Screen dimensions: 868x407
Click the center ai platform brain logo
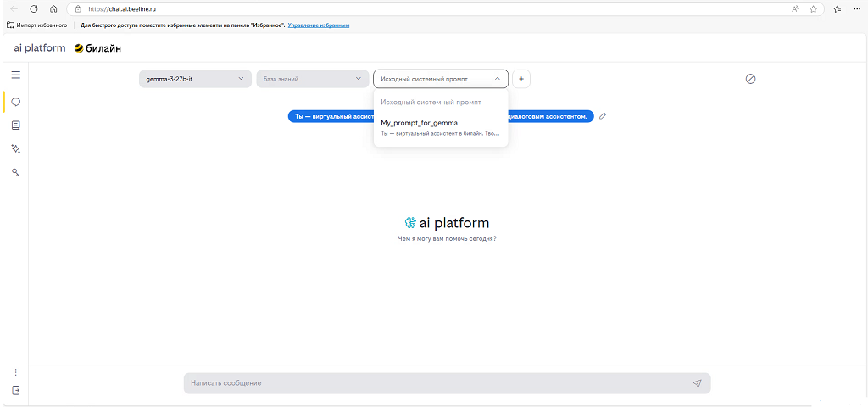point(410,223)
